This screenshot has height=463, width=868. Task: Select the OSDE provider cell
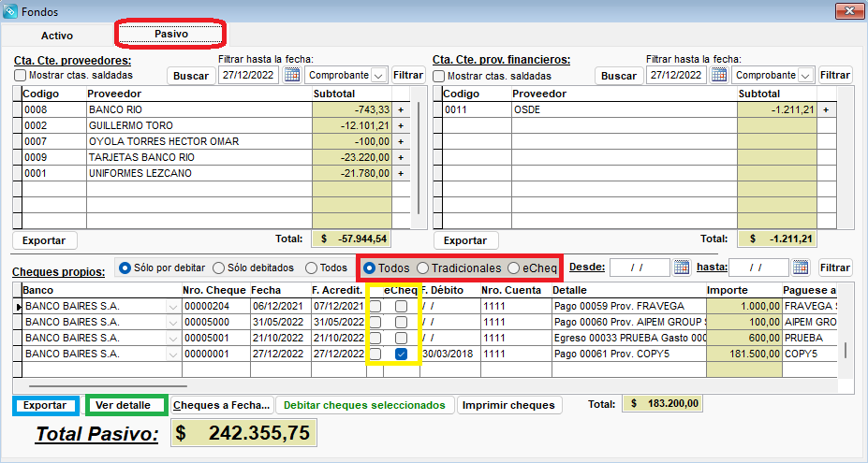coord(625,109)
